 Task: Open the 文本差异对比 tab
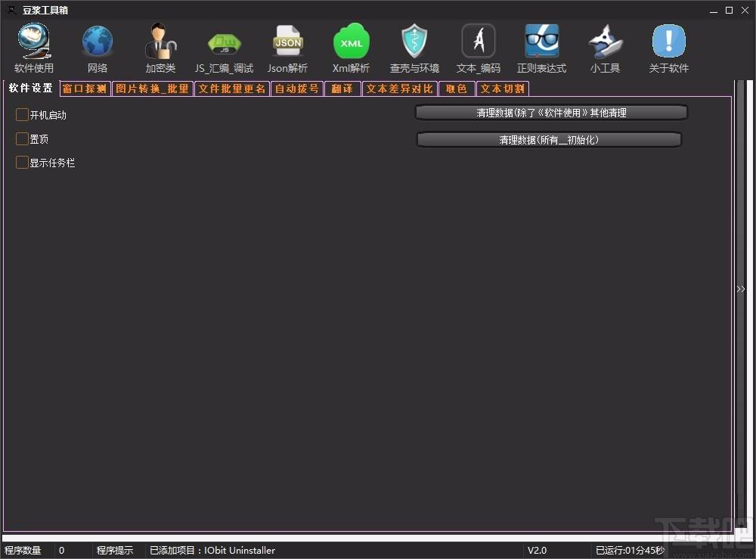(x=400, y=89)
